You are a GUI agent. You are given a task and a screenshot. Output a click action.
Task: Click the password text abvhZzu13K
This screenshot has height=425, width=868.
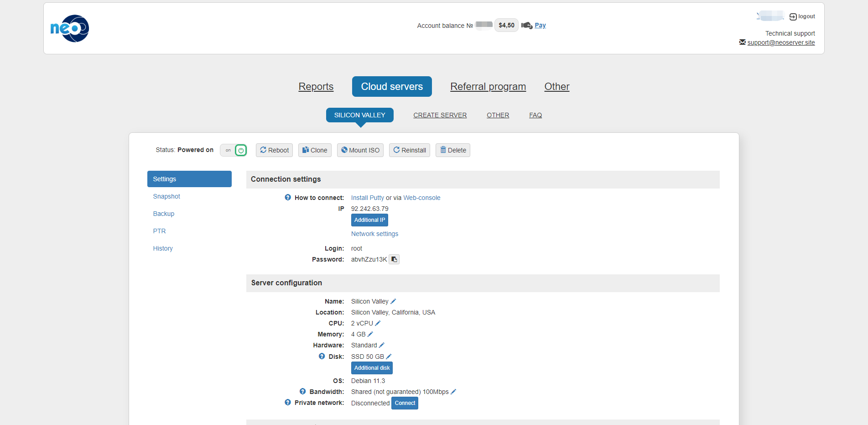pos(369,259)
